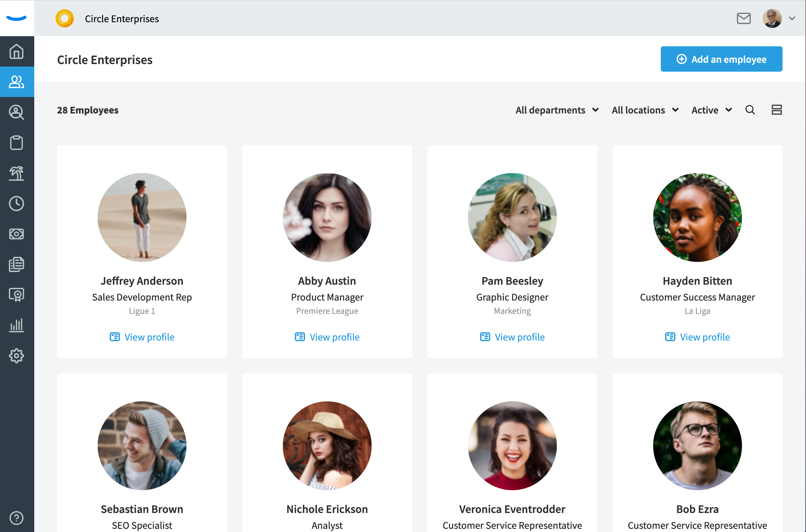The height and width of the screenshot is (532, 806).
Task: Open the Active status dropdown
Action: 712,110
